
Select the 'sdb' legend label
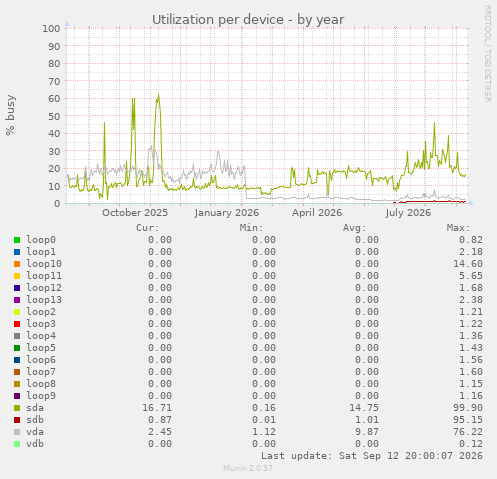click(x=35, y=420)
